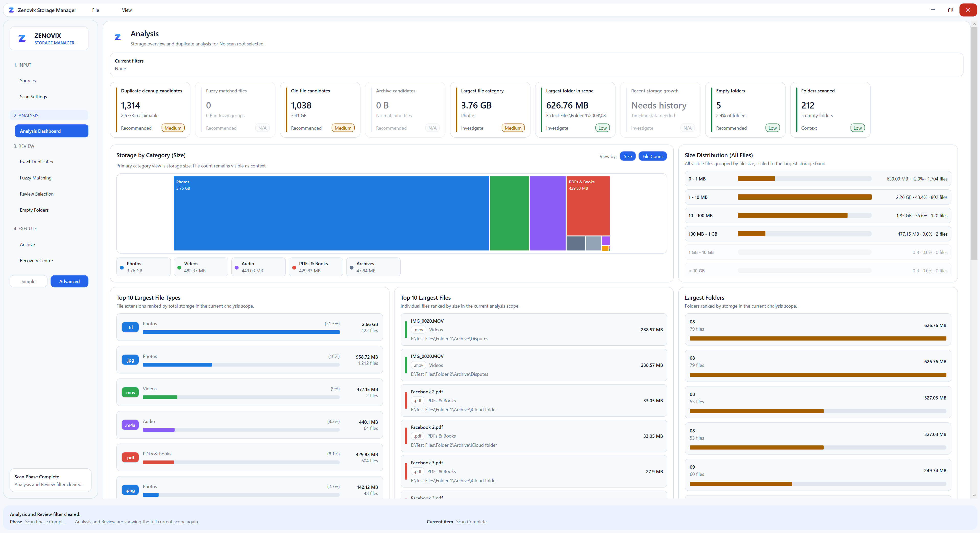
Task: Click the N/A badge on Archive candidates card
Action: pyautogui.click(x=433, y=128)
